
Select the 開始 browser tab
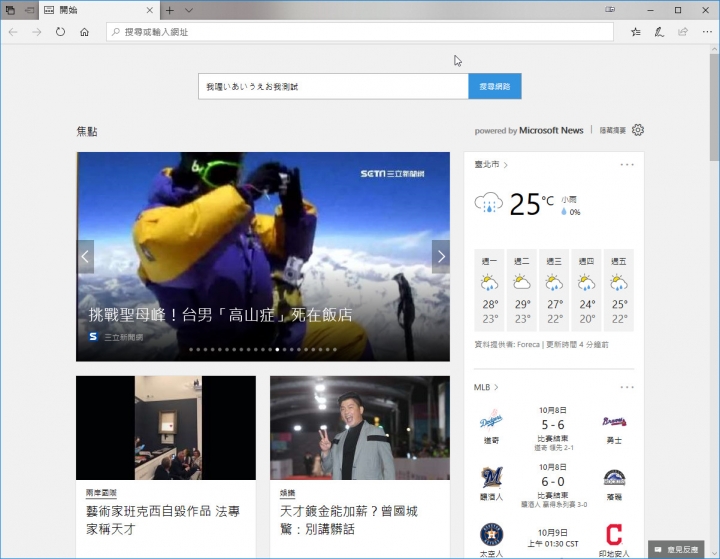click(x=99, y=10)
